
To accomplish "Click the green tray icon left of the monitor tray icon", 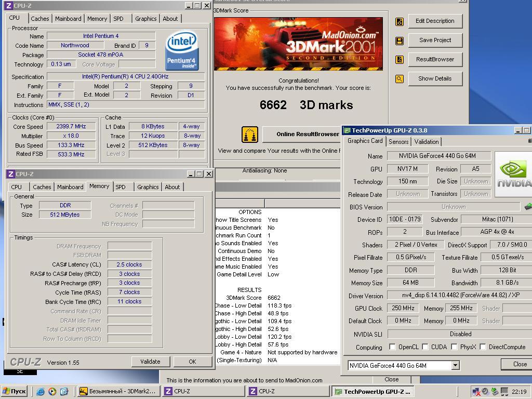I will pyautogui.click(x=495, y=392).
